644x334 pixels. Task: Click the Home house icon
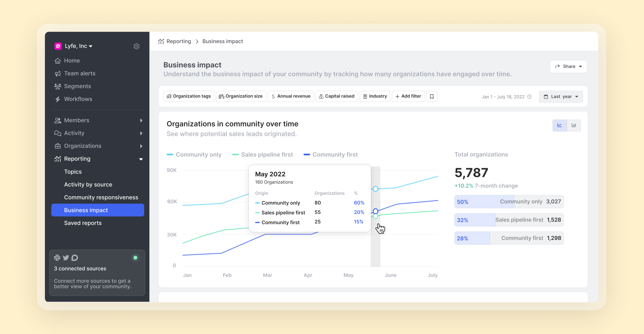click(x=58, y=61)
